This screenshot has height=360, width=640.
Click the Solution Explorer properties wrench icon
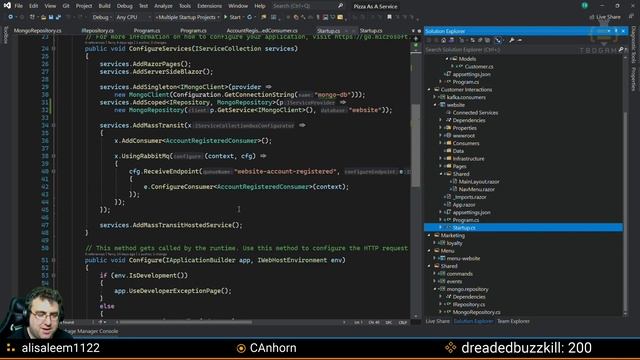click(x=511, y=40)
